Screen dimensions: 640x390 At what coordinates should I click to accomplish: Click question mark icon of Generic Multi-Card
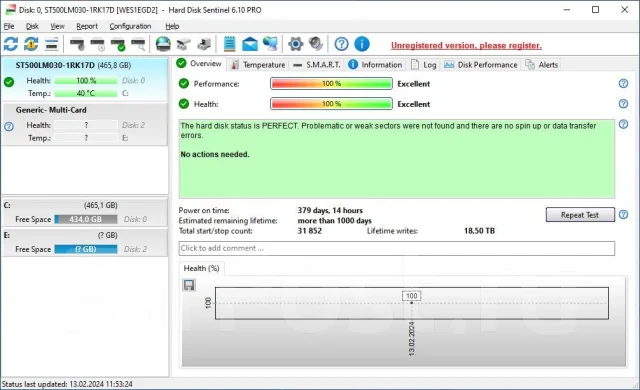[9, 126]
